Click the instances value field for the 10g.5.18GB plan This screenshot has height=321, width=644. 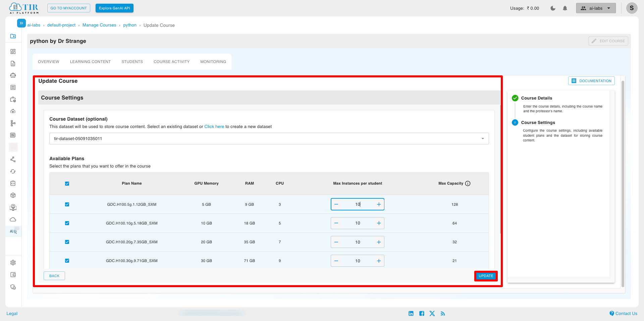(358, 223)
